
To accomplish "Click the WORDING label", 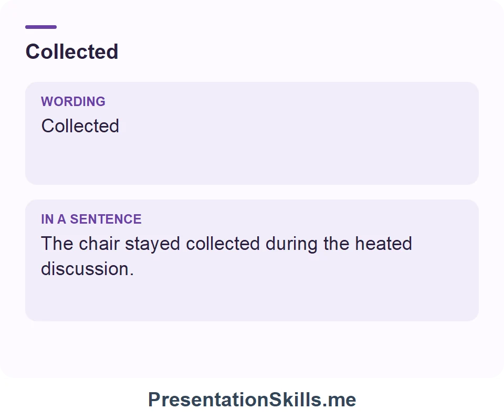I will click(73, 101).
